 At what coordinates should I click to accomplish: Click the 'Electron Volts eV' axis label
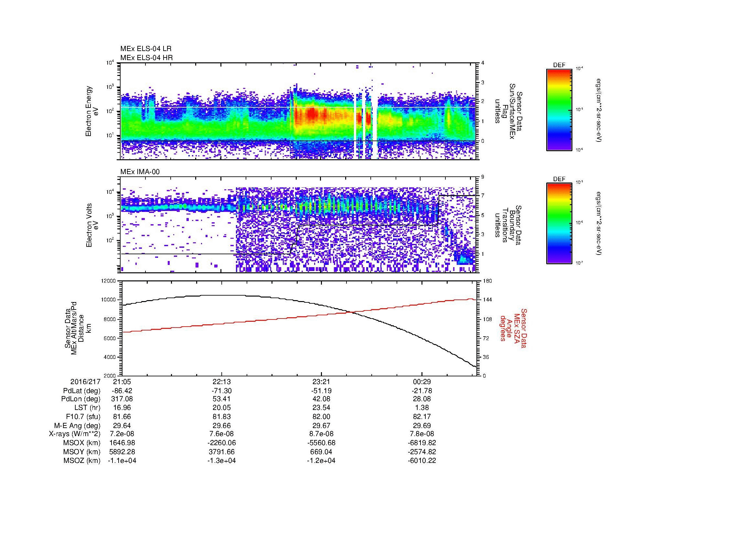point(92,225)
